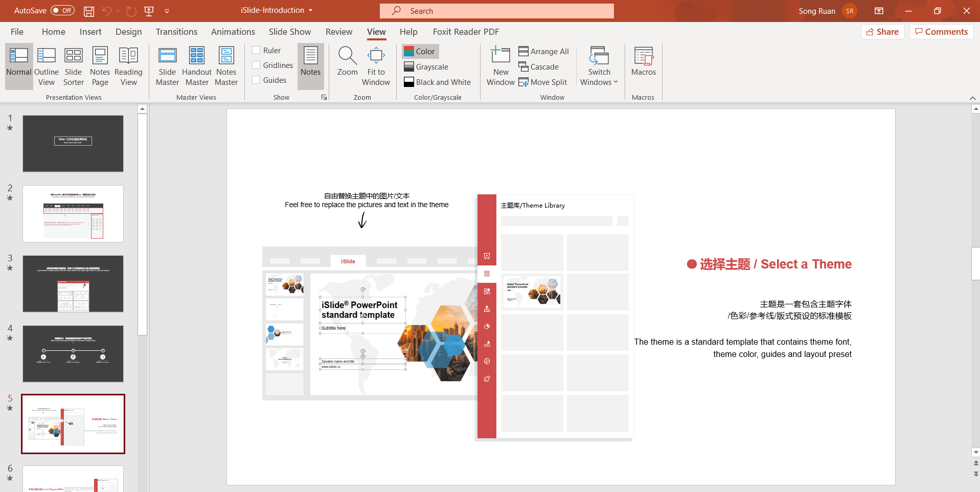The image size is (980, 492).
Task: Click main editor scroll down arrow
Action: point(975,452)
